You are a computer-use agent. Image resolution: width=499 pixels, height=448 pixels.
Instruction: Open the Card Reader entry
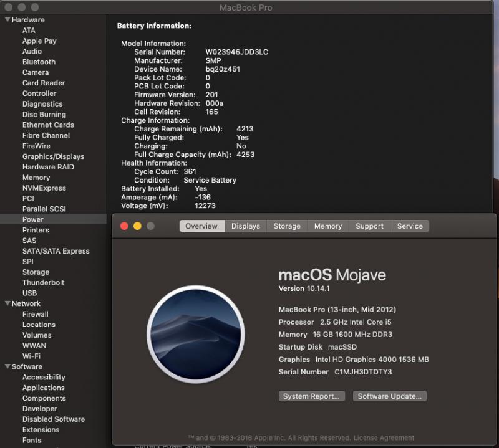[44, 83]
